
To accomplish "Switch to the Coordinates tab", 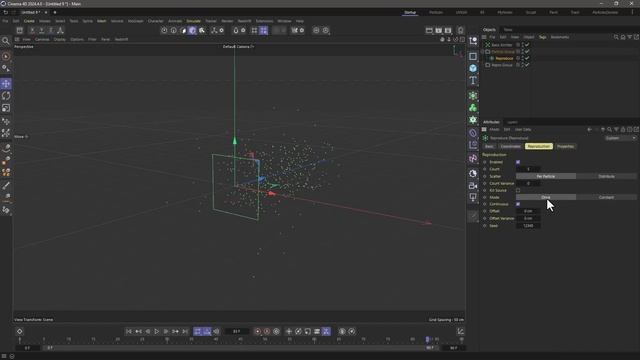I will tap(511, 146).
